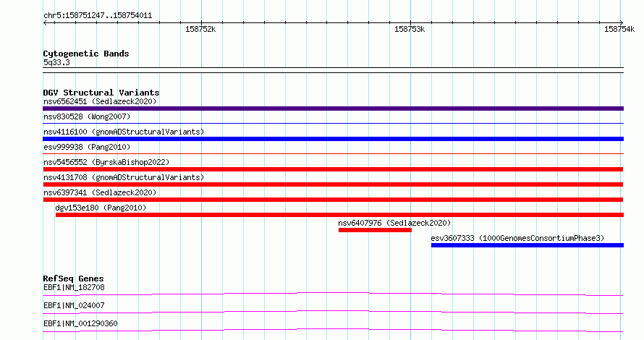Open nsv4116100 (gnomADStructuralVariants) label
Viewport: 644px width, 340px height.
coord(124,132)
